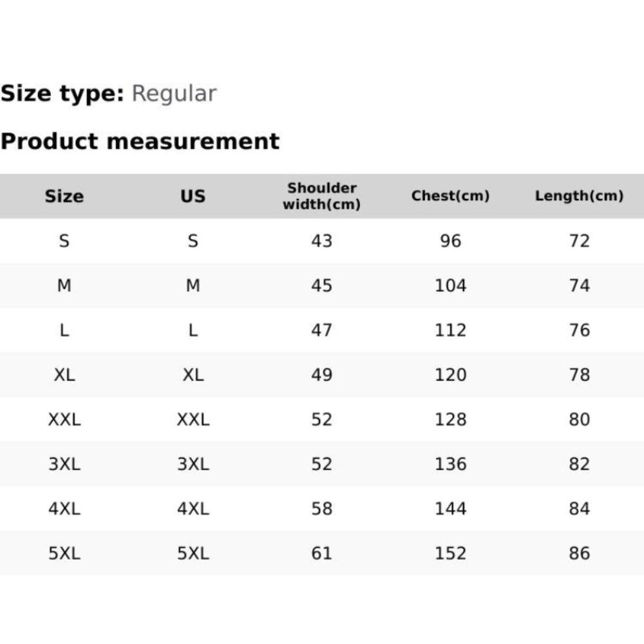Click length value 86
This screenshot has width=644, height=644.
pyautogui.click(x=580, y=553)
